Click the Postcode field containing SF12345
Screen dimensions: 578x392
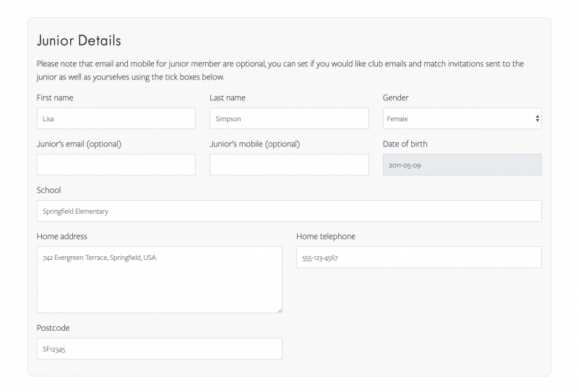click(159, 349)
